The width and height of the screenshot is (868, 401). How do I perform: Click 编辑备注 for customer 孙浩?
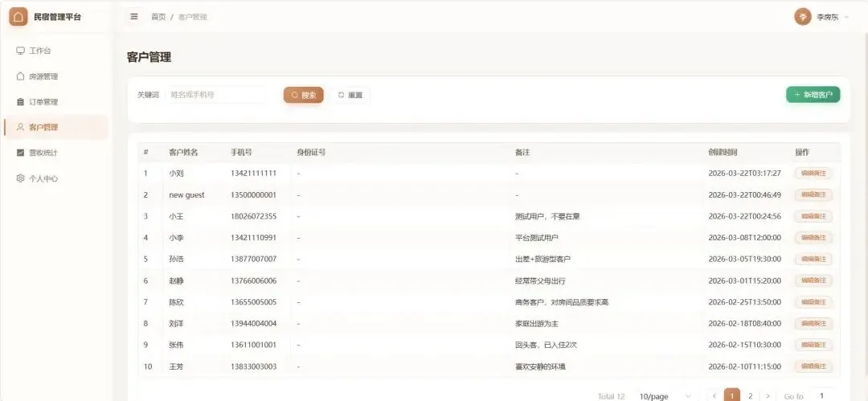tap(813, 260)
